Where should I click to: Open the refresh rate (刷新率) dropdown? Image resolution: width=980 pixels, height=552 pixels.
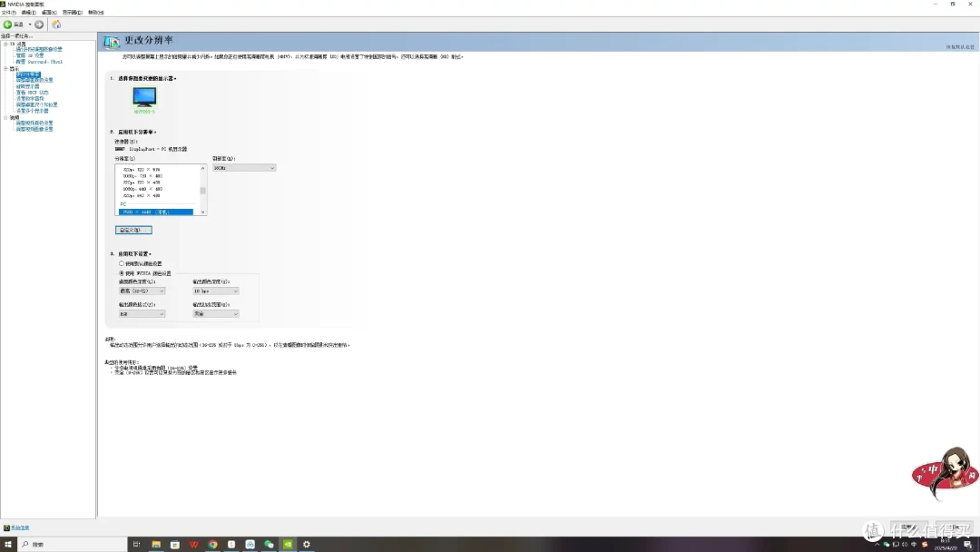[x=244, y=168]
